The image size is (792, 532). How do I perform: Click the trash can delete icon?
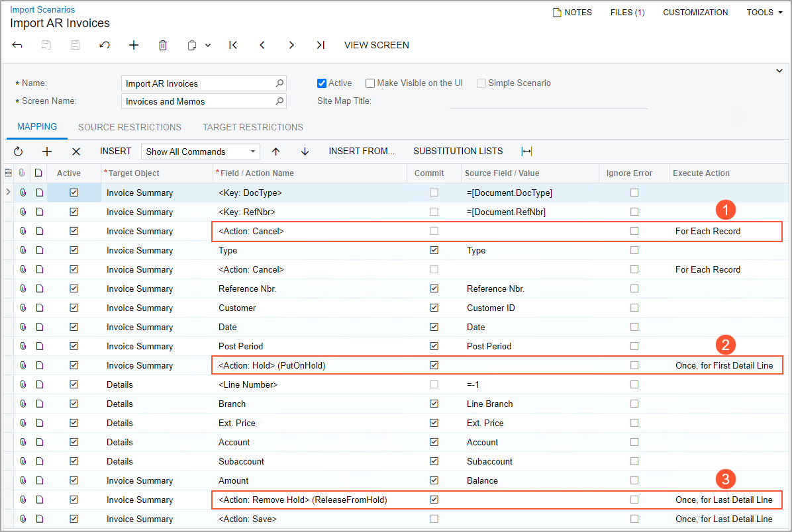point(163,45)
